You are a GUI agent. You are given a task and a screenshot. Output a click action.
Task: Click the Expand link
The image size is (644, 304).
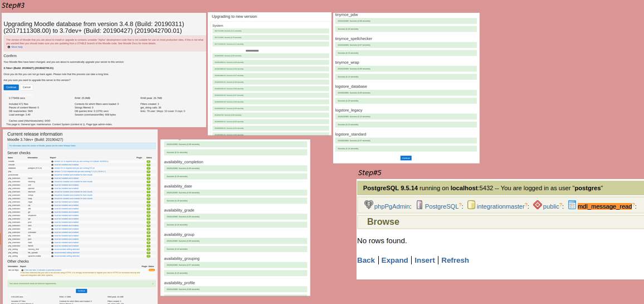[x=394, y=260]
